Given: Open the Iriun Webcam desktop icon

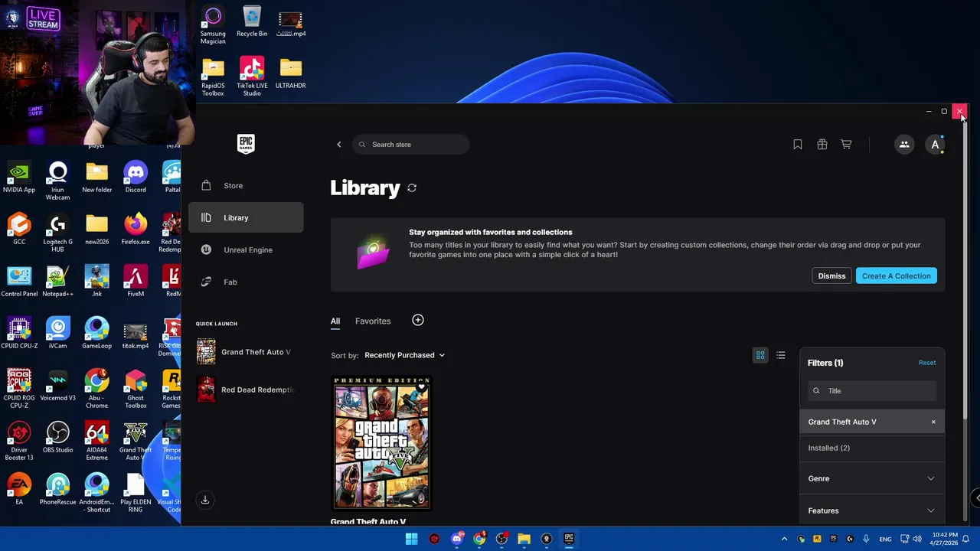Looking at the screenshot, I should click(x=58, y=181).
